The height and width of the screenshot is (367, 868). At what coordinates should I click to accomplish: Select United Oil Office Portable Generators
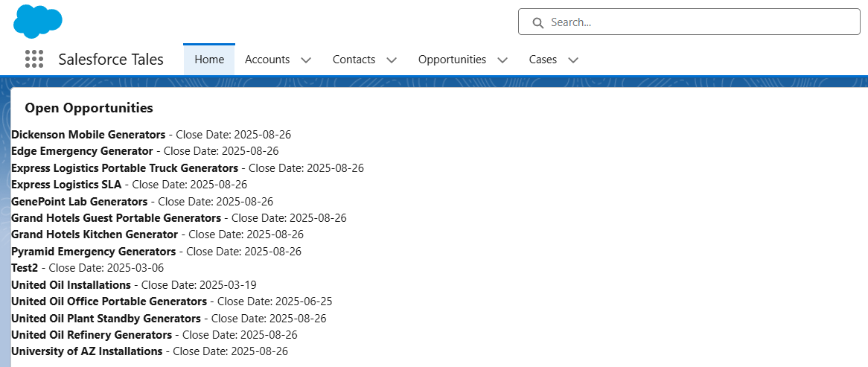point(109,301)
